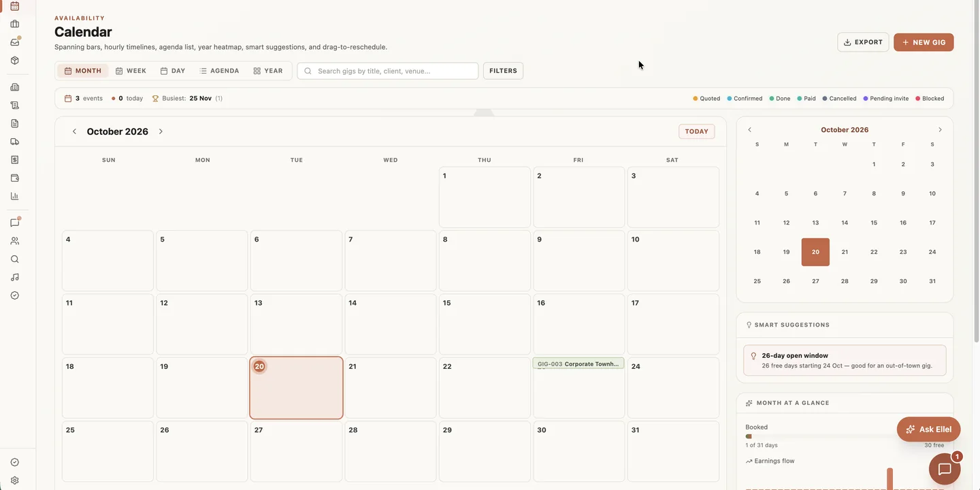The width and height of the screenshot is (980, 490).
Task: Click the Blocked legend color dot
Action: tap(917, 99)
